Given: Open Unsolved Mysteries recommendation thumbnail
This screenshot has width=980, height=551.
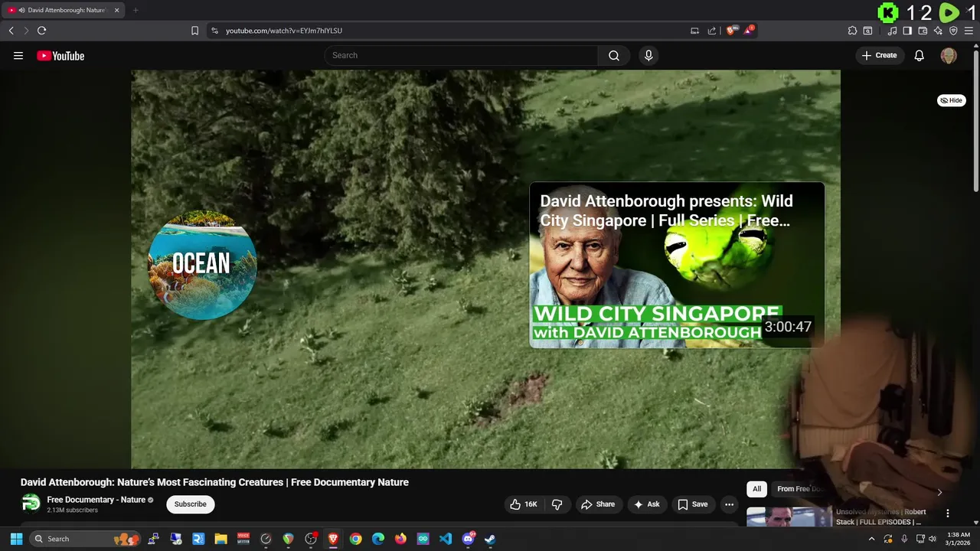Looking at the screenshot, I should pos(789,517).
